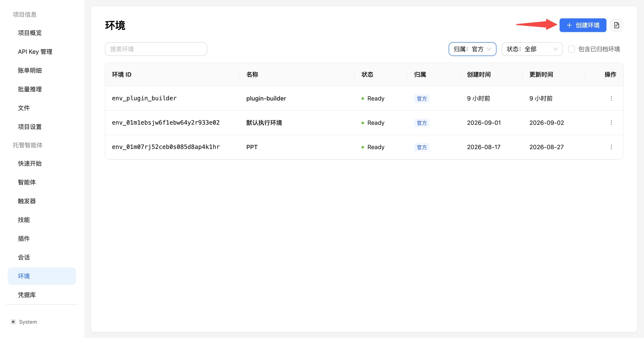This screenshot has width=644, height=338.
Task: Open actions menu for PPT row
Action: pos(611,147)
